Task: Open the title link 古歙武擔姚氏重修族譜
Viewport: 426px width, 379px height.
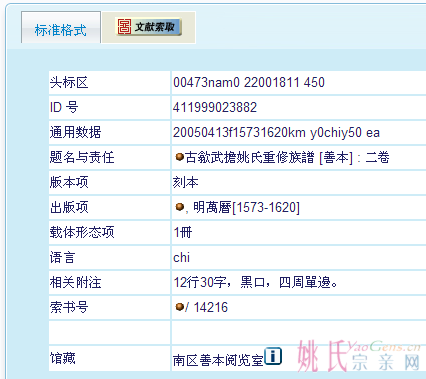Action: tap(250, 157)
